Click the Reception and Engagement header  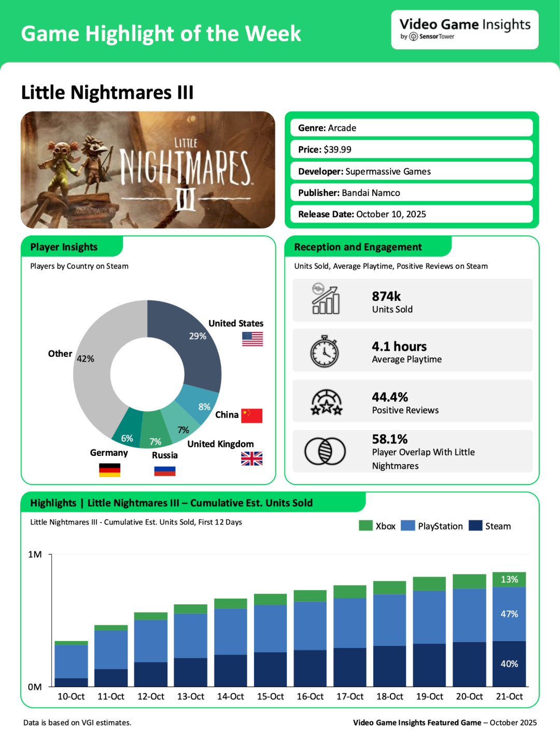click(368, 247)
